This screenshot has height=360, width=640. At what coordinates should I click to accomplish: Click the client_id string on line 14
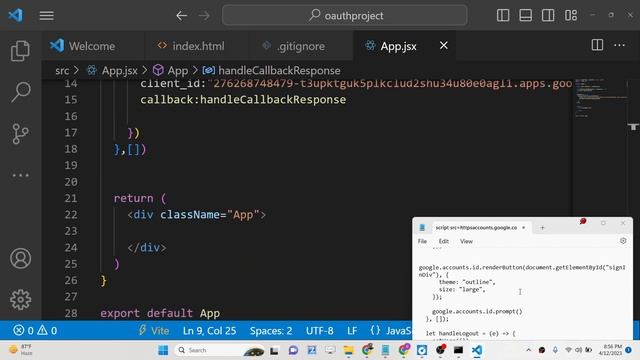pyautogui.click(x=392, y=84)
